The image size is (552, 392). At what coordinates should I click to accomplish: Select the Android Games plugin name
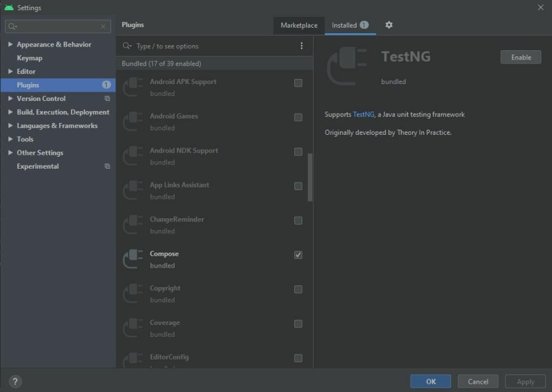click(174, 116)
